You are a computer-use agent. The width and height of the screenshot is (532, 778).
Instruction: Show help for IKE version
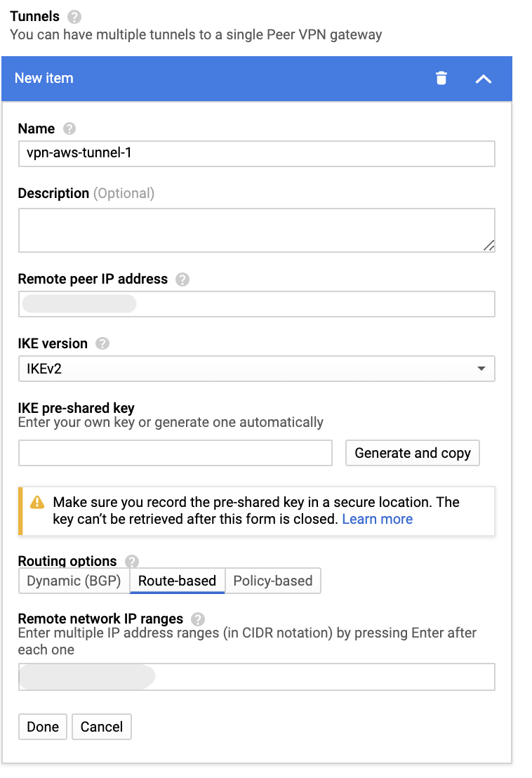102,344
